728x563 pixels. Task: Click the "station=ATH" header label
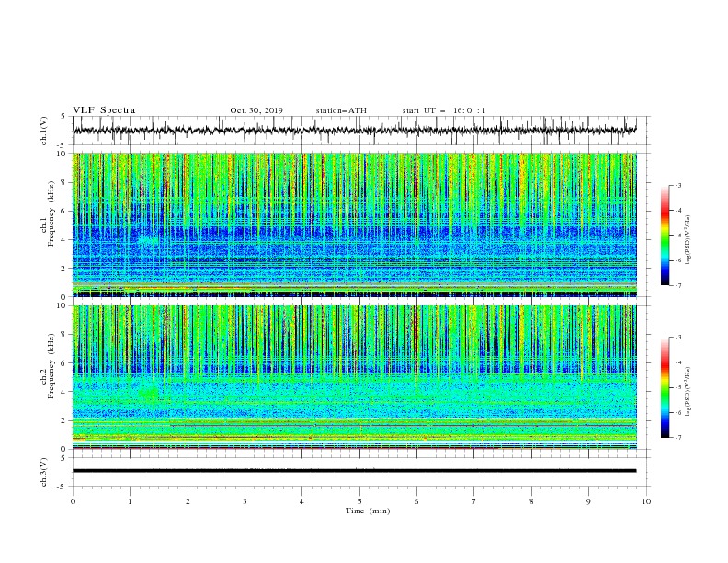(341, 110)
